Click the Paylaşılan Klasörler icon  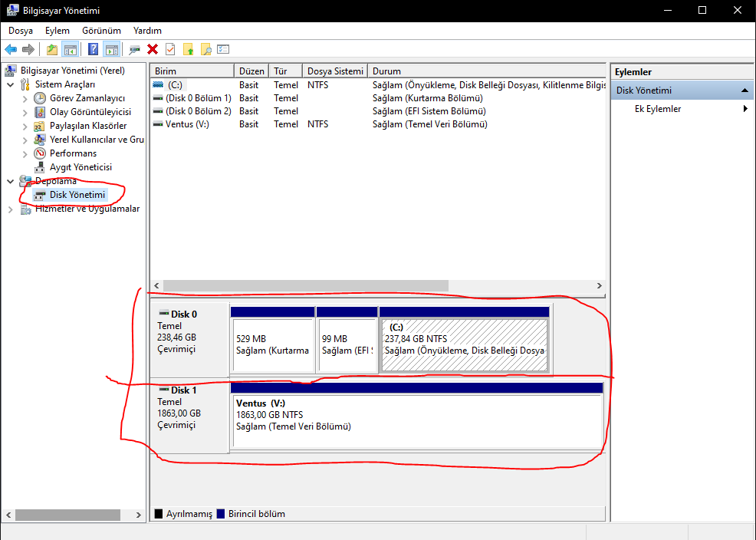pos(40,127)
